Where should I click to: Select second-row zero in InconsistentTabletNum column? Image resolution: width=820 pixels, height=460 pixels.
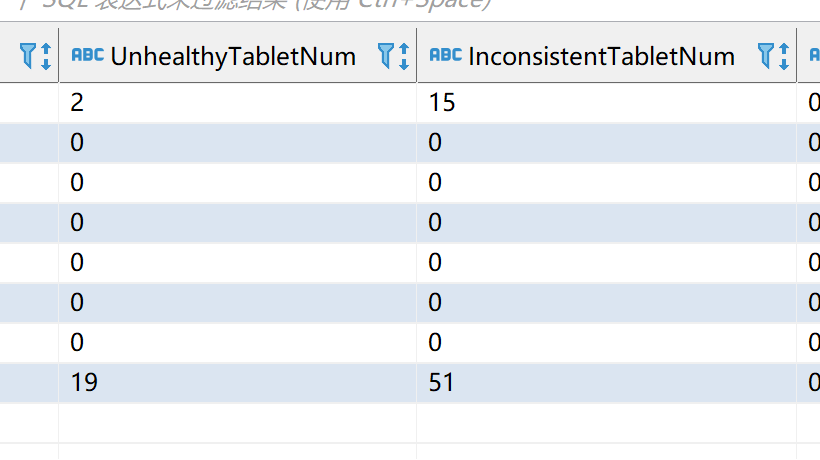click(x=605, y=142)
